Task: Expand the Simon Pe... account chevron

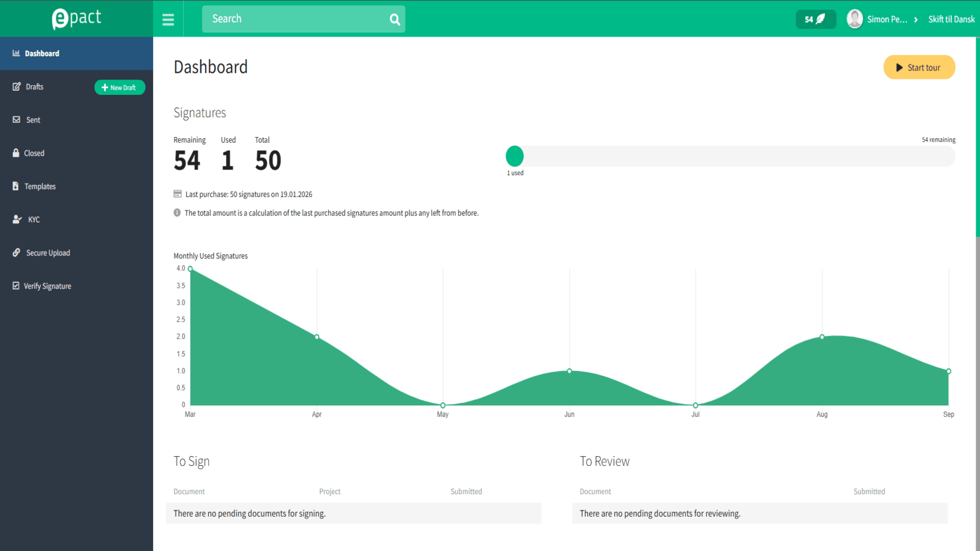Action: click(916, 20)
